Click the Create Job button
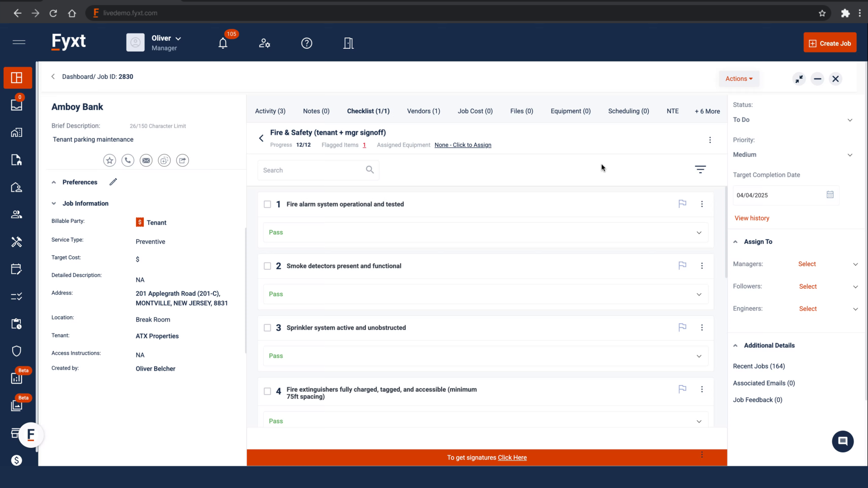 click(x=830, y=43)
